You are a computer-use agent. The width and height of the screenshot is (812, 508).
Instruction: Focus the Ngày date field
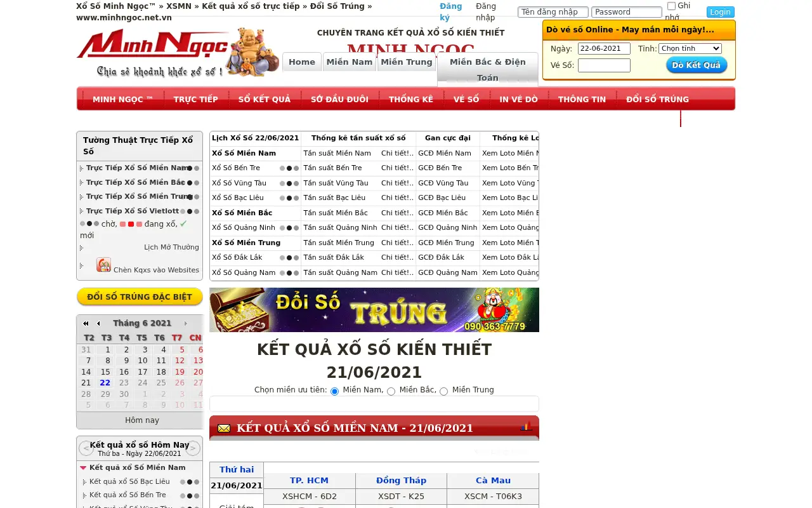[x=604, y=48]
